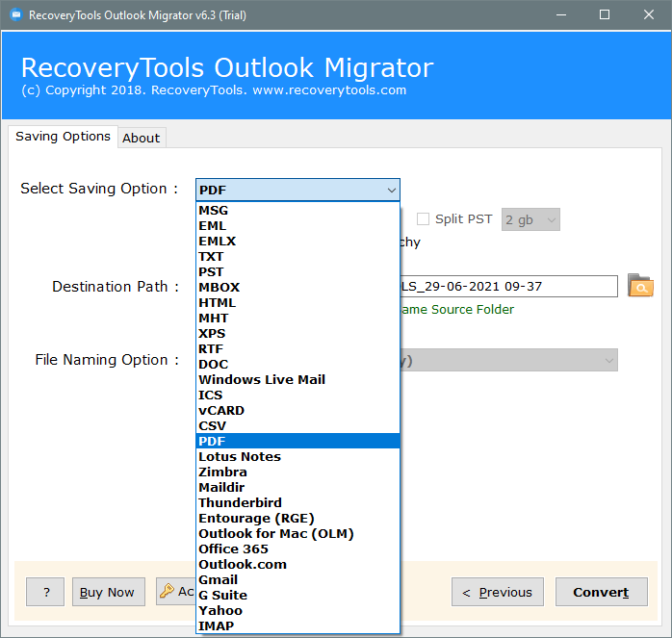Choose RTF in saving options list
This screenshot has height=638, width=672.
297,349
